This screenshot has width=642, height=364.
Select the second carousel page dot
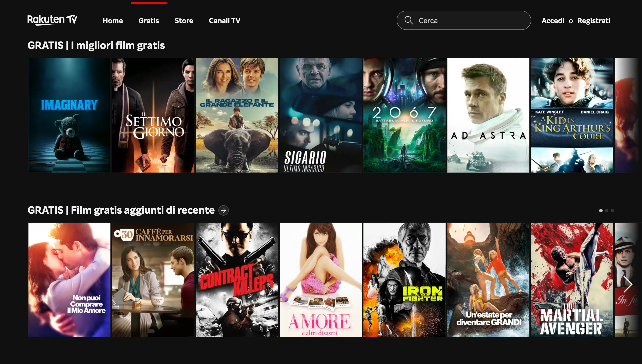pyautogui.click(x=606, y=211)
